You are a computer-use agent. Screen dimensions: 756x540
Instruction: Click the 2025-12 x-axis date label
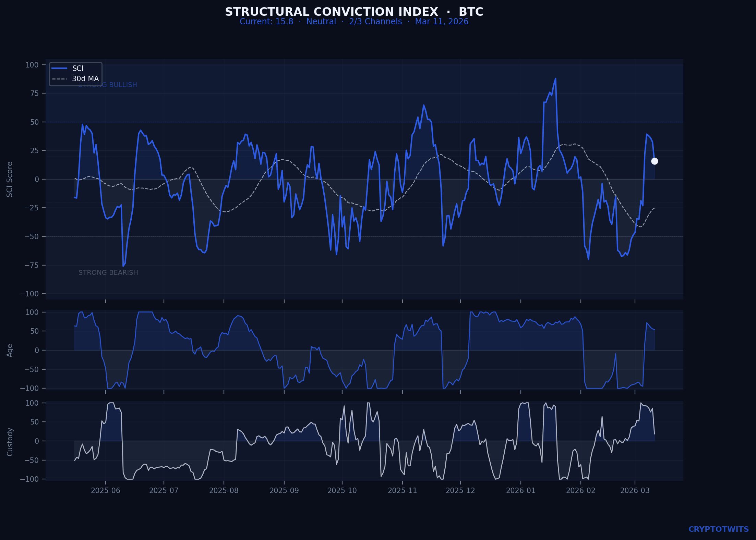pos(460,491)
